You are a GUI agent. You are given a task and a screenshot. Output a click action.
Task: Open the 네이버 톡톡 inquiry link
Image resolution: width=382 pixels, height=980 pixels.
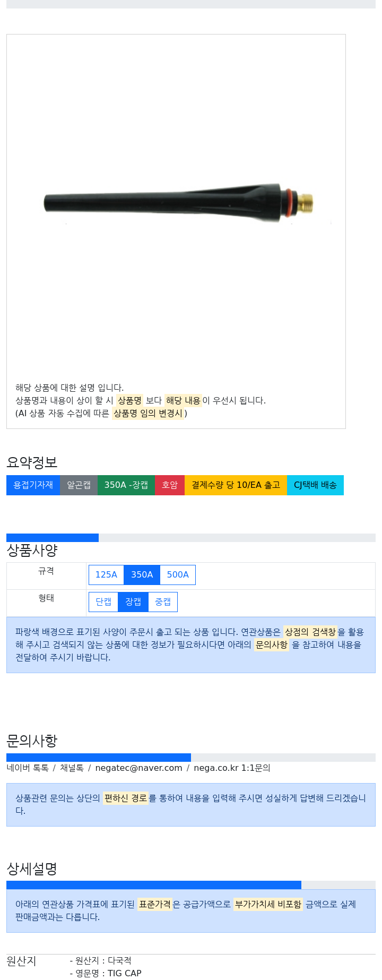pos(28,768)
